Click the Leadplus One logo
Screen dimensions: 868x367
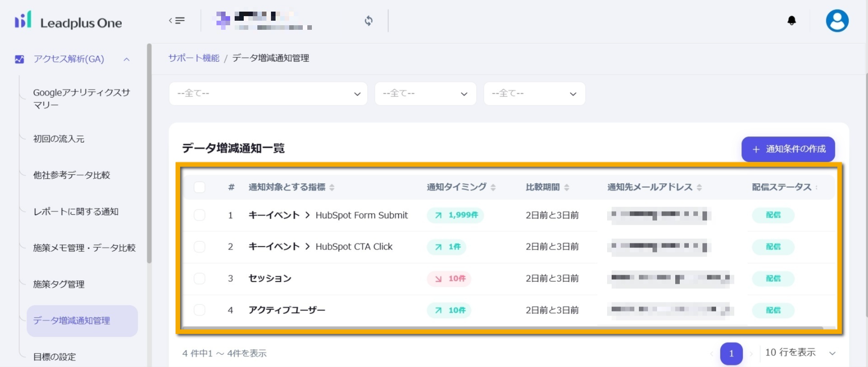click(x=68, y=22)
